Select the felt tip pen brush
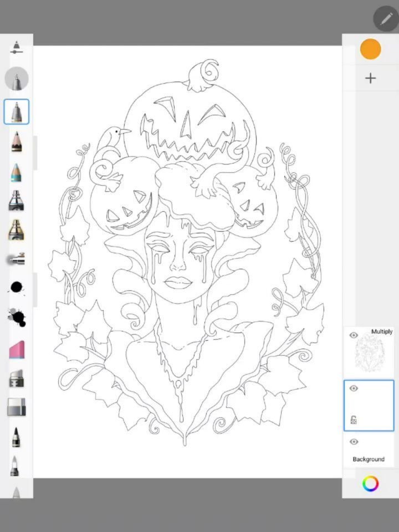The height and width of the screenshot is (532, 399). click(x=14, y=466)
